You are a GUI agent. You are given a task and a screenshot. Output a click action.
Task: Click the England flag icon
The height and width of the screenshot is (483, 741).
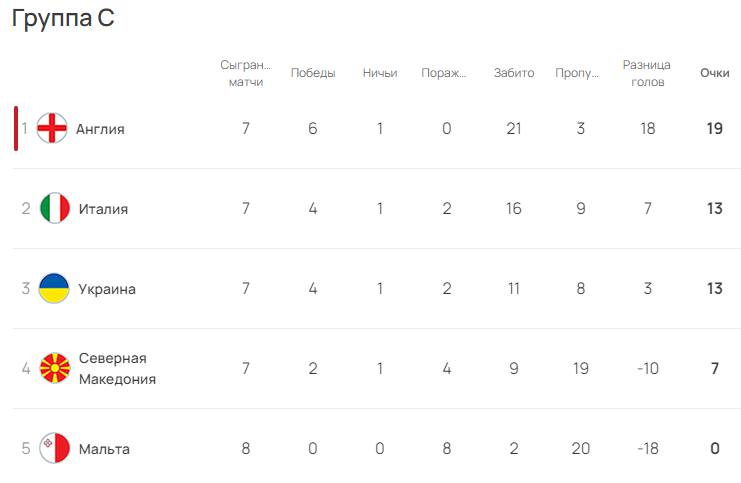click(x=53, y=129)
